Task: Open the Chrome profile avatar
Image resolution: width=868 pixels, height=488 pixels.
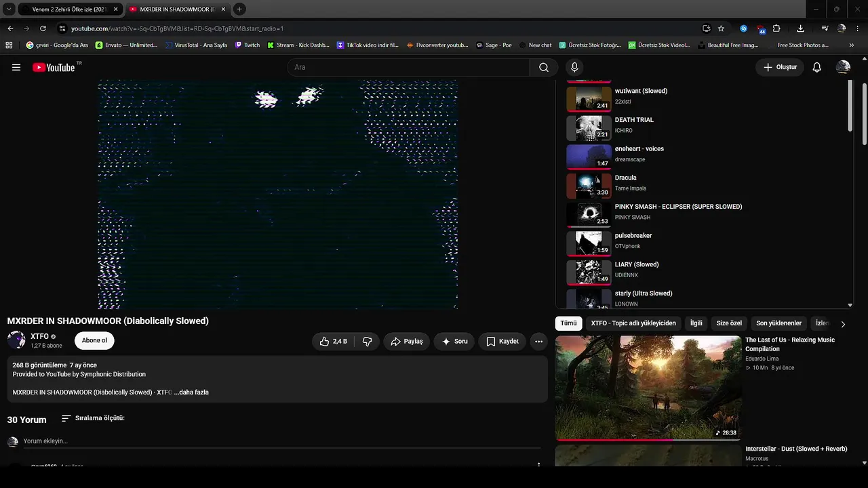Action: pos(842,28)
